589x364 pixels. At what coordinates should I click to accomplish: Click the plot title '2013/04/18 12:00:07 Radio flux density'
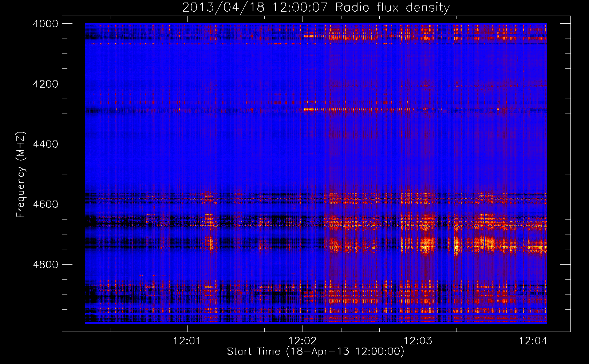click(316, 8)
